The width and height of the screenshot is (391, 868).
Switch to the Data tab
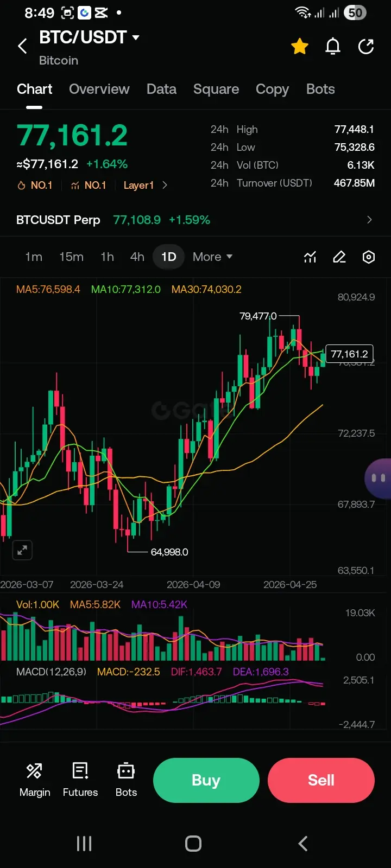point(161,89)
